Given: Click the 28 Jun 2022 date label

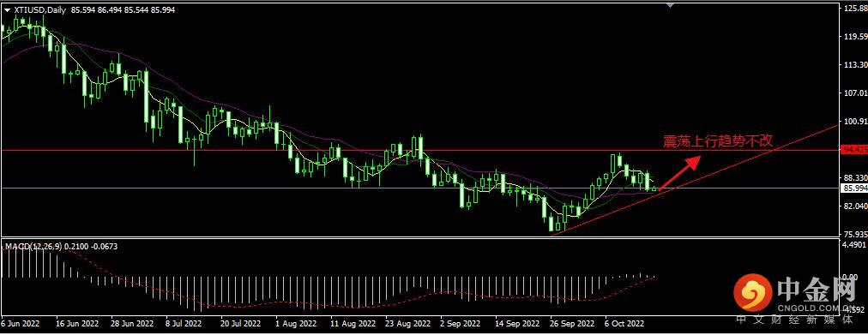Looking at the screenshot, I should (x=133, y=323).
